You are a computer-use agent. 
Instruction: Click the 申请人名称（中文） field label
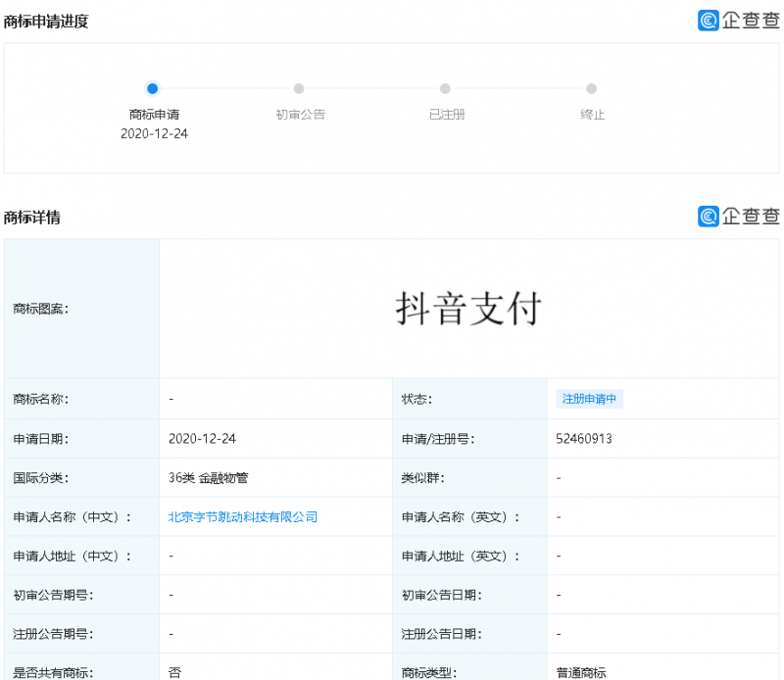tap(73, 517)
